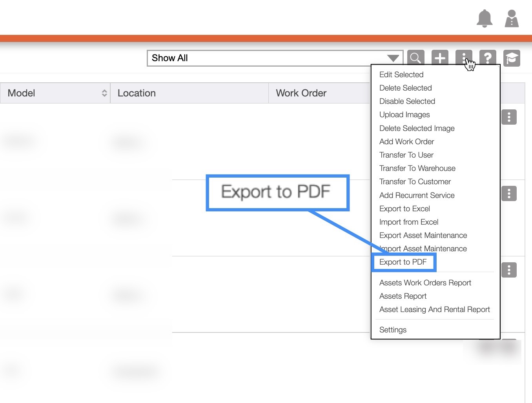Open Assets Work Orders Report
This screenshot has height=403, width=532.
(x=425, y=283)
